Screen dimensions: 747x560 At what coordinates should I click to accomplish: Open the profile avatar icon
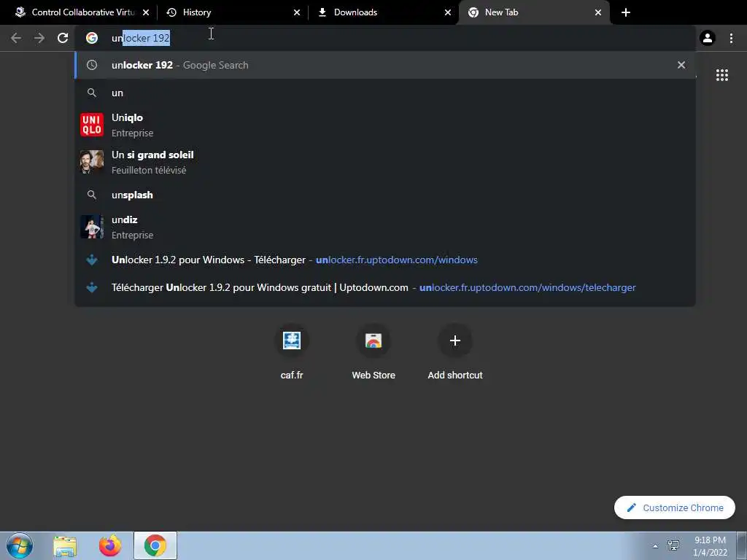click(708, 38)
